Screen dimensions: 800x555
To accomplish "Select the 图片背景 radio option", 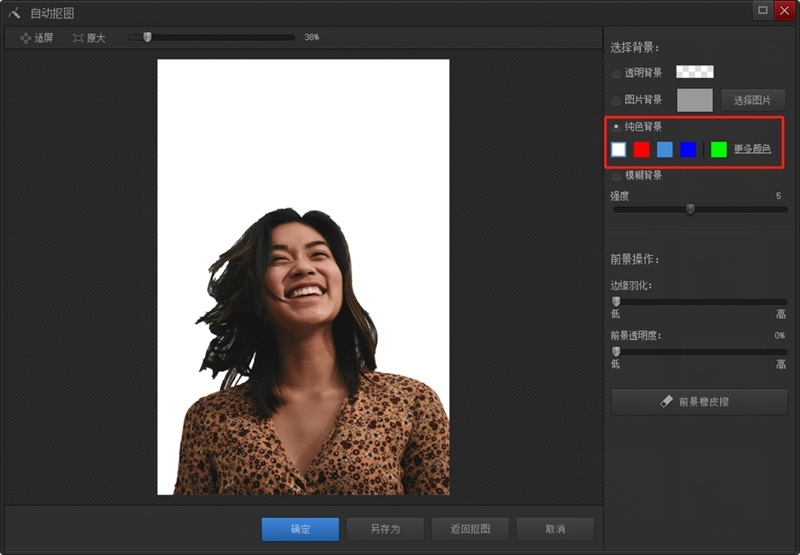I will [x=616, y=100].
